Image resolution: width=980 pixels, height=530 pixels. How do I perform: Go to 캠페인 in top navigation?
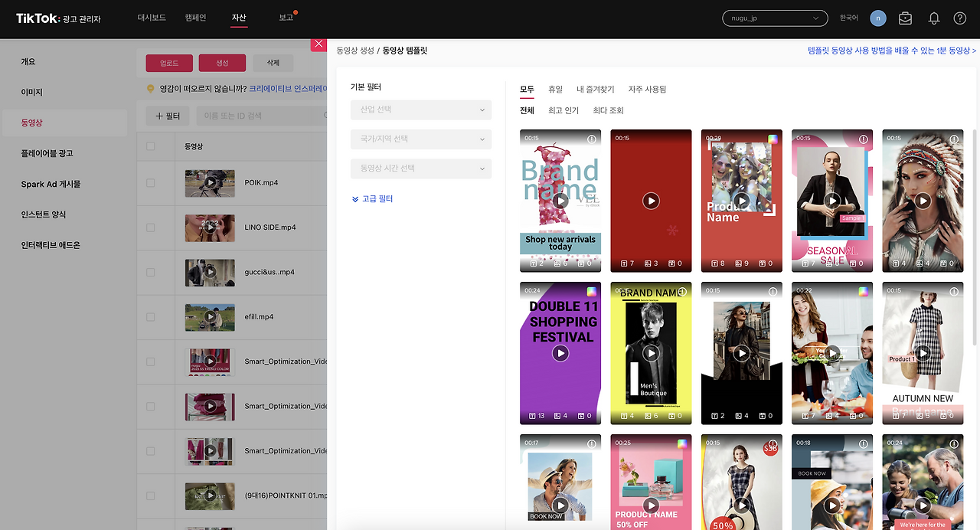pyautogui.click(x=195, y=18)
